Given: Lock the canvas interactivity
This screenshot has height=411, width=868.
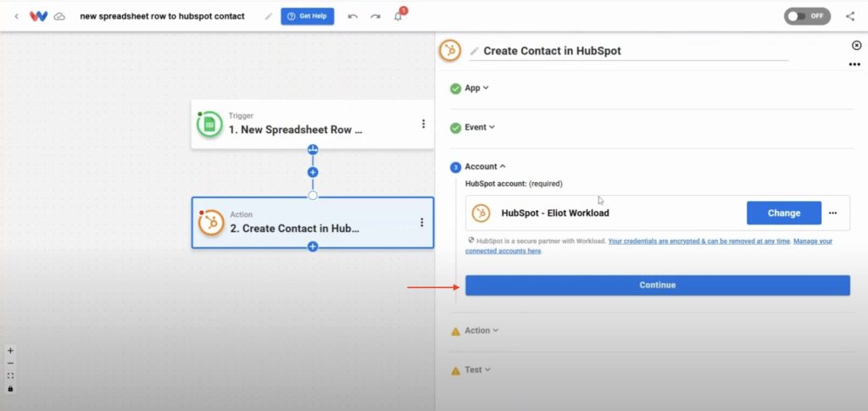Looking at the screenshot, I should click(x=10, y=389).
